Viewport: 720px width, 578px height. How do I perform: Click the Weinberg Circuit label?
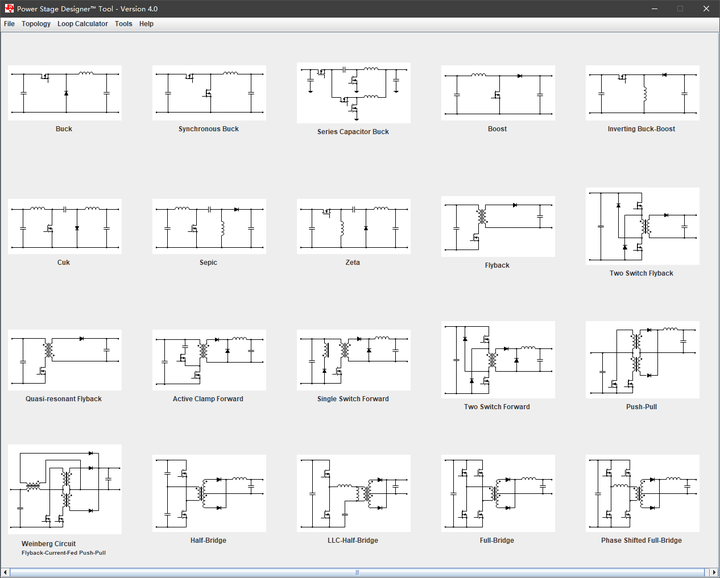(x=49, y=544)
